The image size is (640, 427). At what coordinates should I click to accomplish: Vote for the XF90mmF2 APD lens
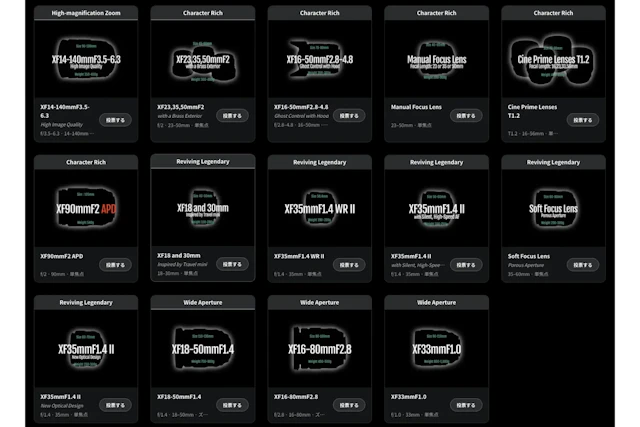click(115, 265)
